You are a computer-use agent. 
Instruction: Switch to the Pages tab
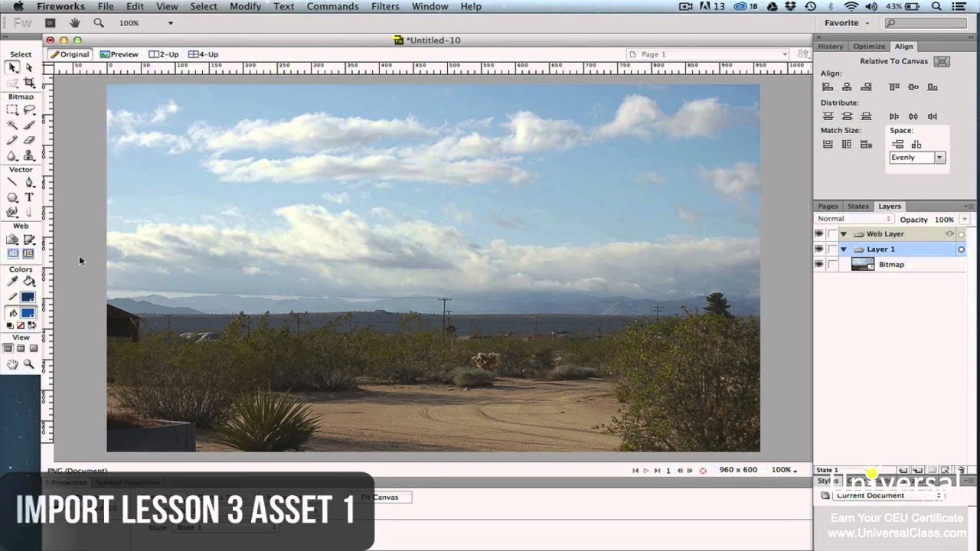[x=828, y=207]
